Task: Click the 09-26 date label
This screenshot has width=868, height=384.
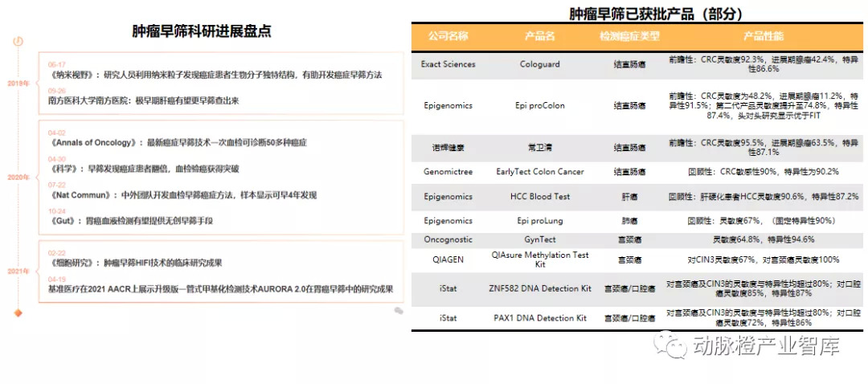Action: tap(56, 91)
